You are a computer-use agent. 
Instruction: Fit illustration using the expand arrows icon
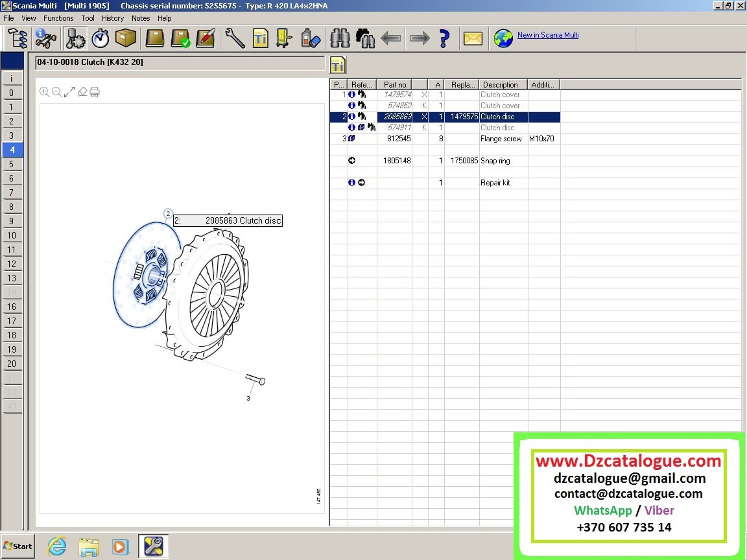click(69, 91)
